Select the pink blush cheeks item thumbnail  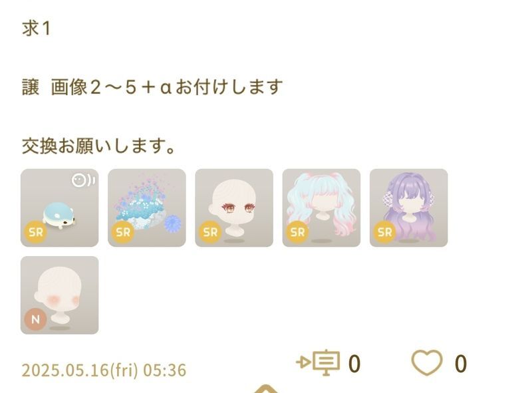click(x=59, y=295)
